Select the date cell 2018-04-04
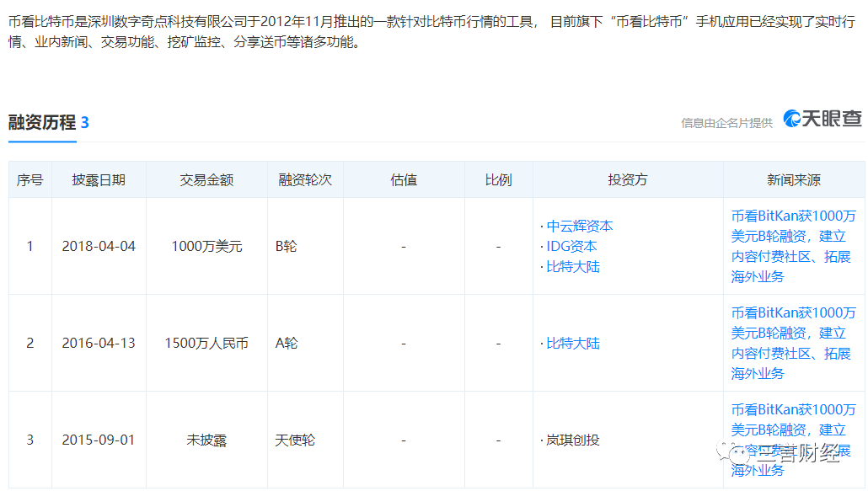The image size is (868, 491). [99, 246]
